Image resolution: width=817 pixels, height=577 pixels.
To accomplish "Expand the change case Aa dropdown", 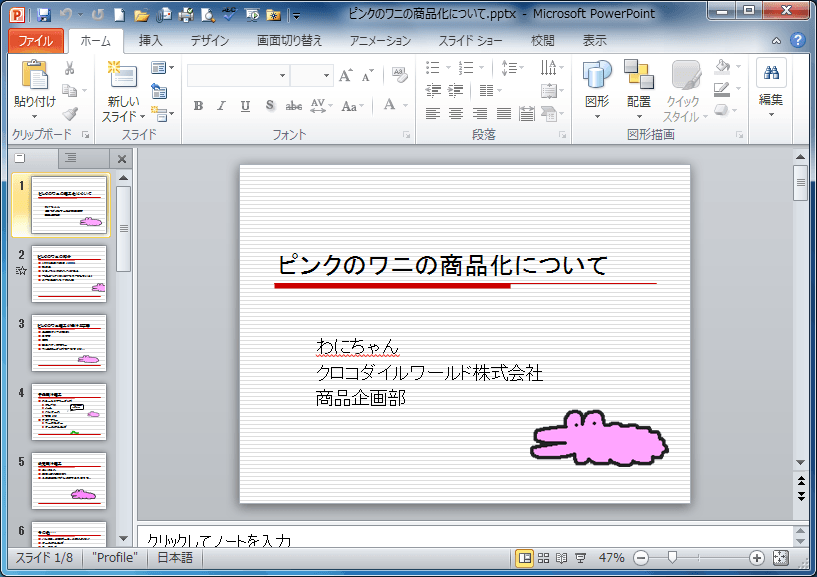I will coord(353,106).
